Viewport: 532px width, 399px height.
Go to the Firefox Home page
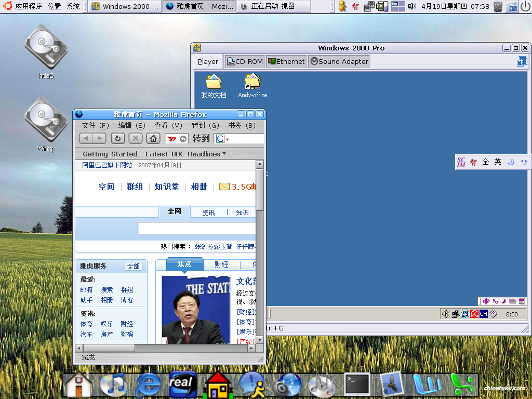pyautogui.click(x=153, y=138)
